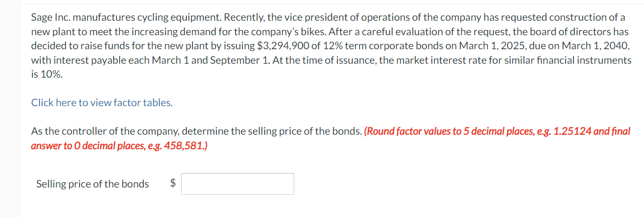This screenshot has width=644, height=217.
Task: Click the $3,294,900 bond amount
Action: point(283,46)
